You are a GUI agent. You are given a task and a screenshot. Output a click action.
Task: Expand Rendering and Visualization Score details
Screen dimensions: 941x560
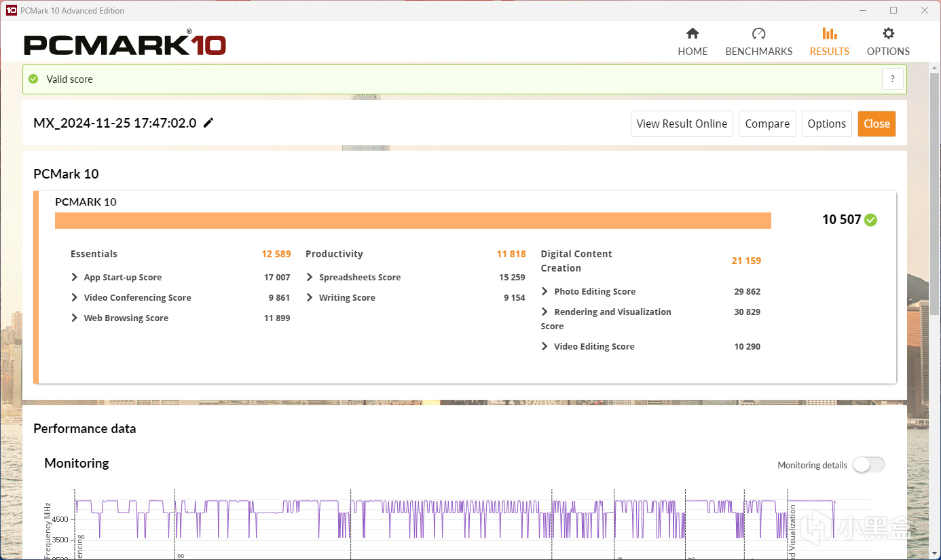pyautogui.click(x=545, y=312)
